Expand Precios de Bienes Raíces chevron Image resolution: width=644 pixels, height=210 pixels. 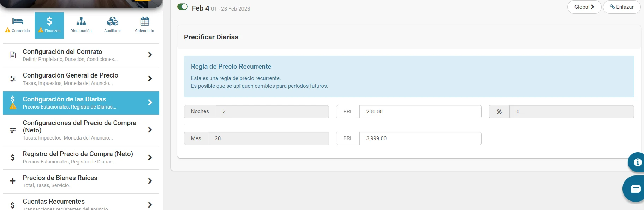pyautogui.click(x=150, y=181)
